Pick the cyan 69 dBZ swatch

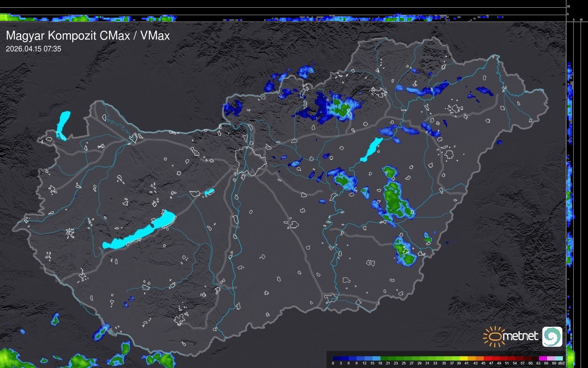coord(559,359)
